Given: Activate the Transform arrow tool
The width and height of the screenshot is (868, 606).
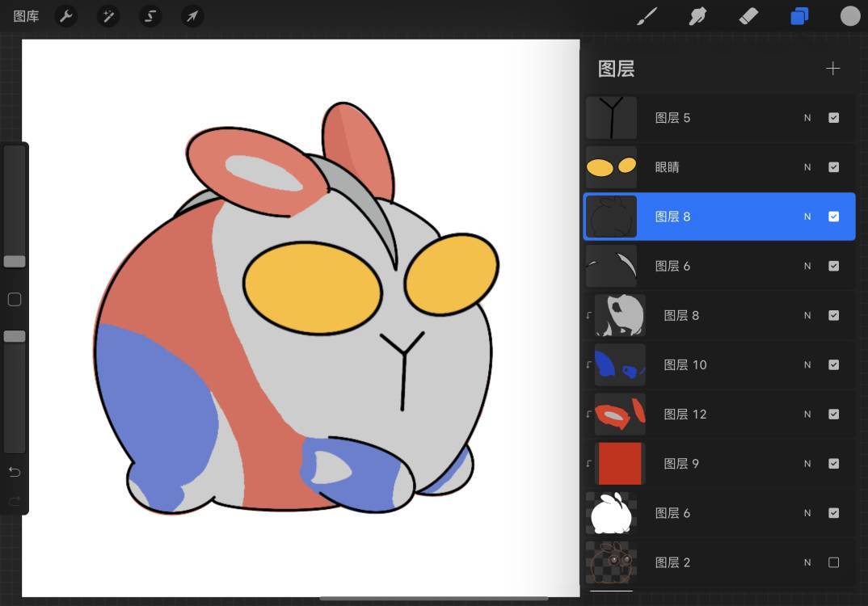Looking at the screenshot, I should coord(192,16).
